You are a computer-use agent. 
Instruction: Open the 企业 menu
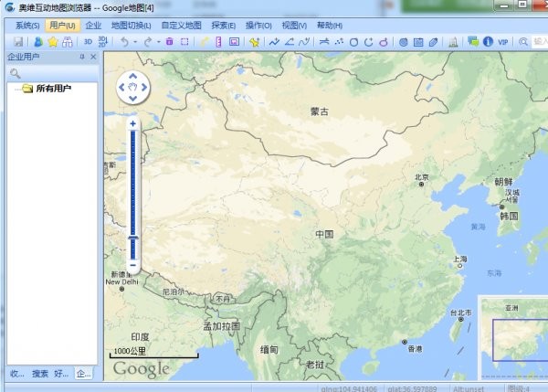click(x=93, y=26)
